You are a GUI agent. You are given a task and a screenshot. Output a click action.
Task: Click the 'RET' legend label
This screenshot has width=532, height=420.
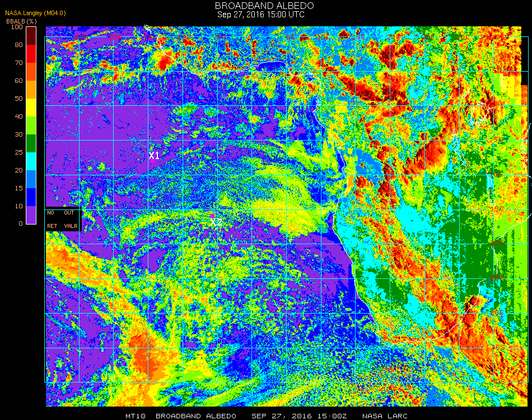pyautogui.click(x=52, y=226)
